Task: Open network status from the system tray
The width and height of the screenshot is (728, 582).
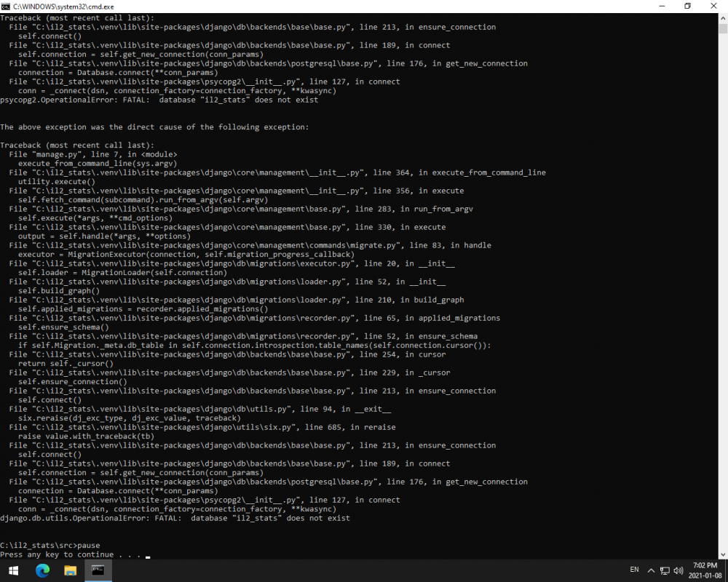Action: tap(665, 570)
